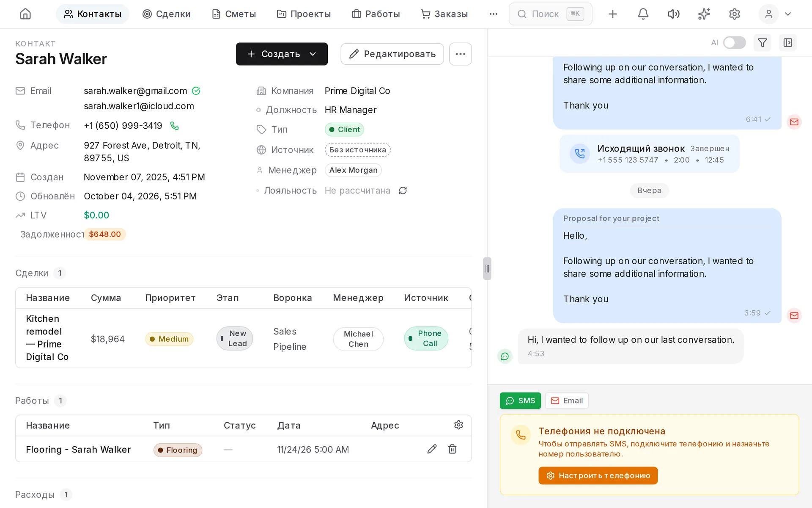Click the outgoing call icon in timeline

click(580, 154)
